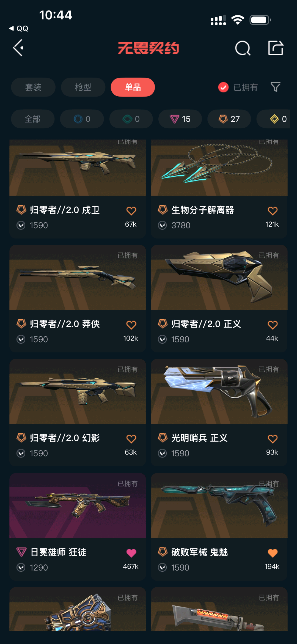Filter by purple tier showing 15
The height and width of the screenshot is (644, 297).
pyautogui.click(x=180, y=119)
